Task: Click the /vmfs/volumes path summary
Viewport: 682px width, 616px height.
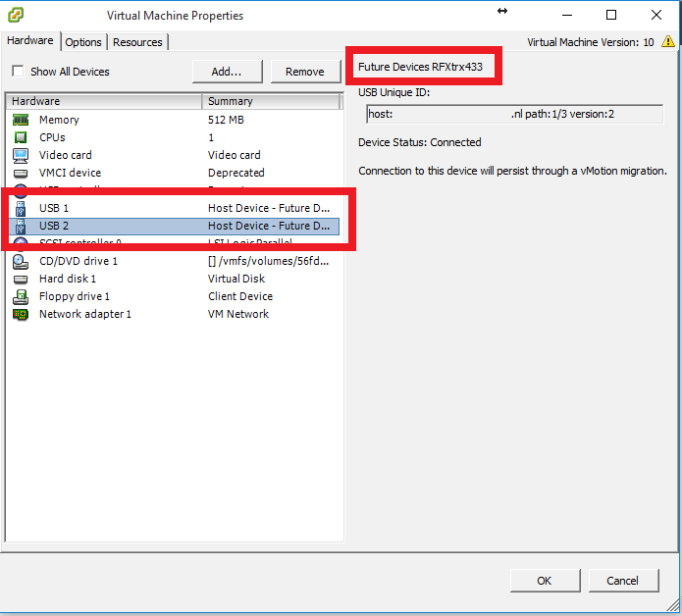Action: pyautogui.click(x=268, y=261)
